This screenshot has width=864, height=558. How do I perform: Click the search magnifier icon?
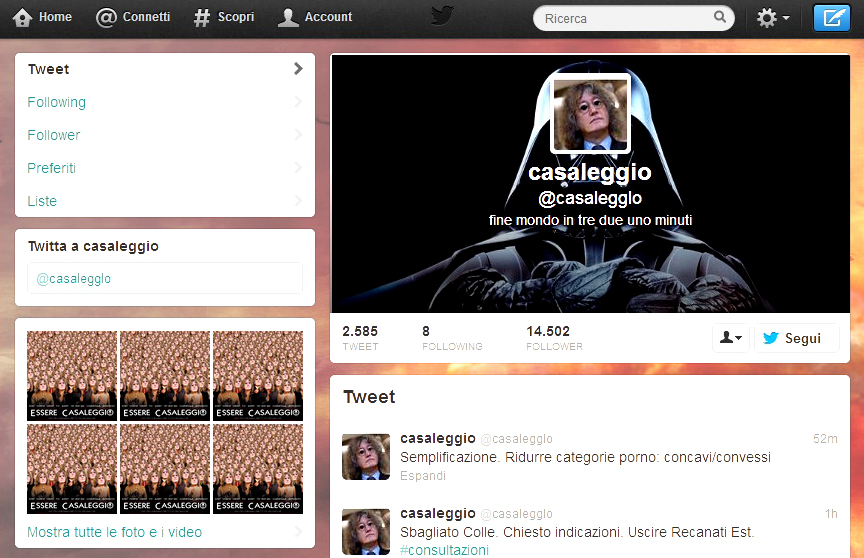pyautogui.click(x=720, y=18)
